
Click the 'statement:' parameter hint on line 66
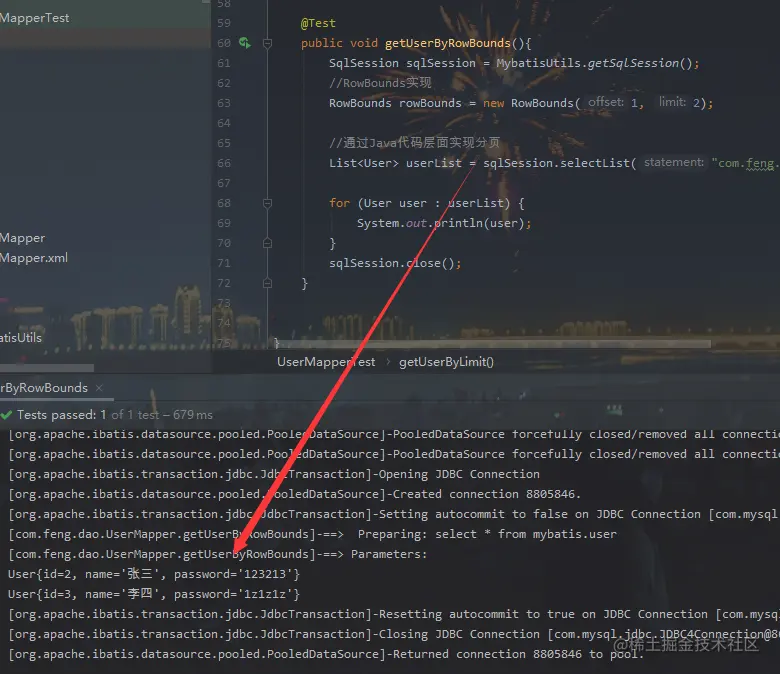coord(674,162)
